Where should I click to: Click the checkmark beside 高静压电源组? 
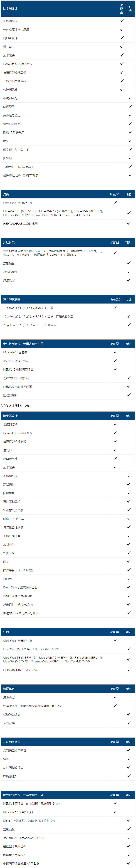[130, 115]
